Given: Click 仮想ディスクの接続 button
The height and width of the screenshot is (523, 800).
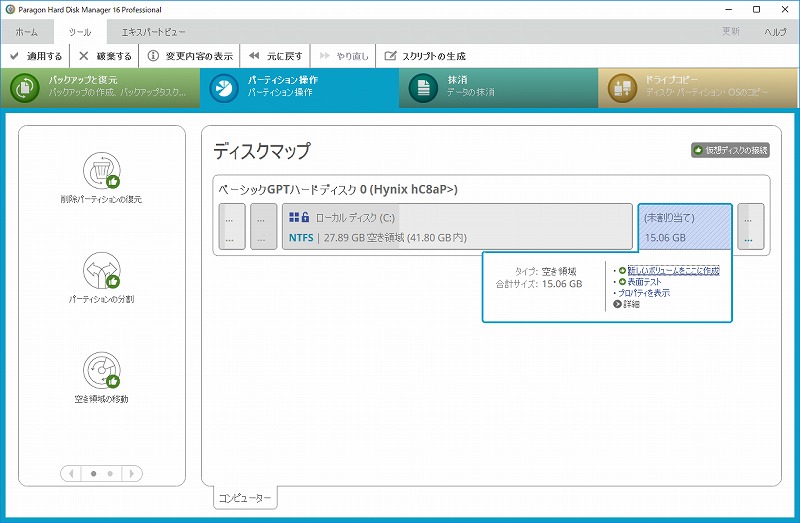Looking at the screenshot, I should click(730, 150).
